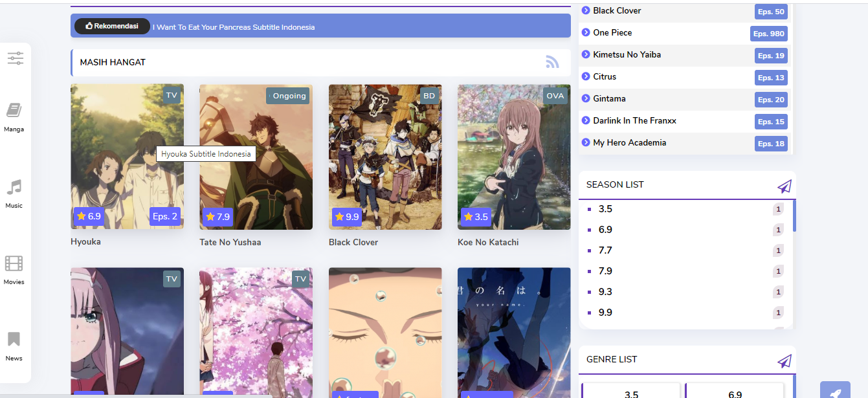
Task: Open Citrus in the episode list
Action: coord(605,76)
